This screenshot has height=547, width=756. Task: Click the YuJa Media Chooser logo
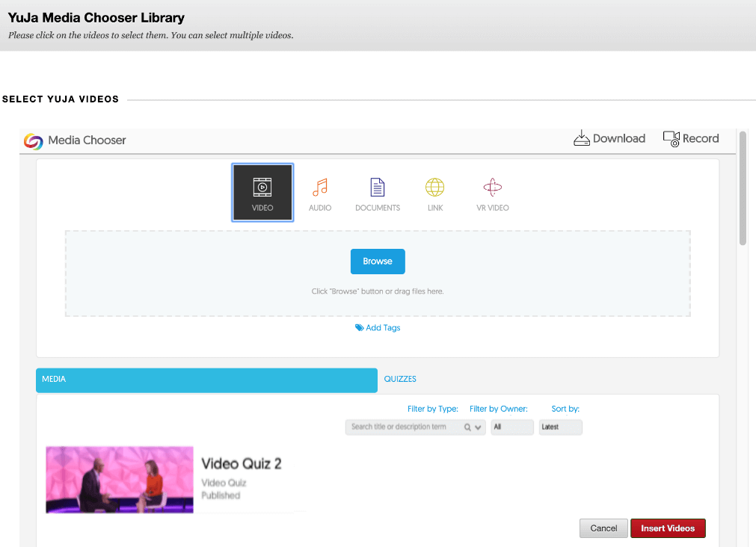(33, 140)
